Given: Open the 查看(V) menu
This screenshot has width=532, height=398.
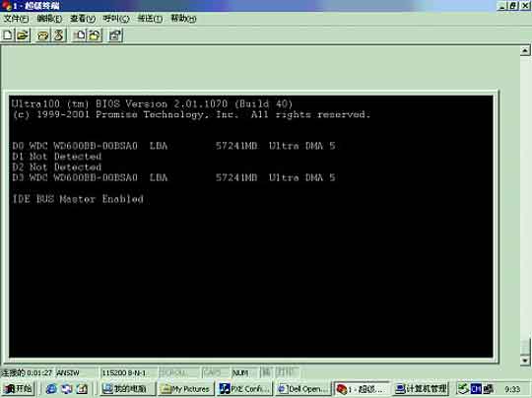Looking at the screenshot, I should click(x=83, y=19).
